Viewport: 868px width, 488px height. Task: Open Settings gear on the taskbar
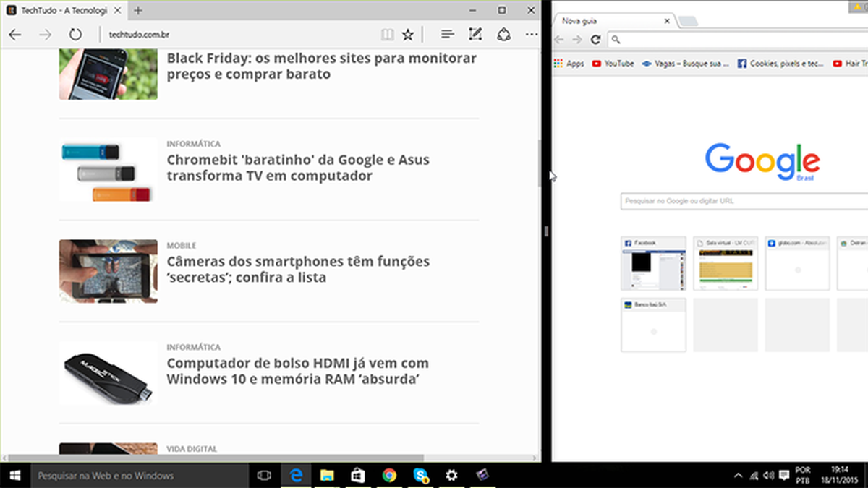point(451,475)
